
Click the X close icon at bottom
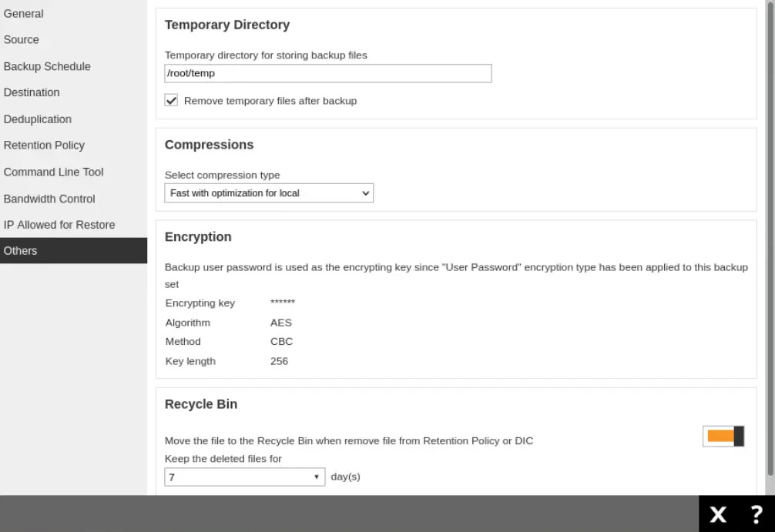pyautogui.click(x=717, y=514)
